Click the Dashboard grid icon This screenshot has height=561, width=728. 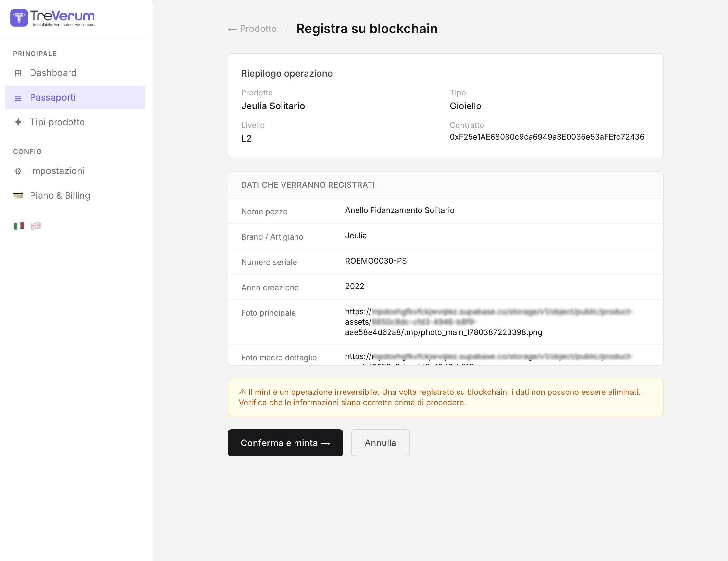(x=18, y=73)
